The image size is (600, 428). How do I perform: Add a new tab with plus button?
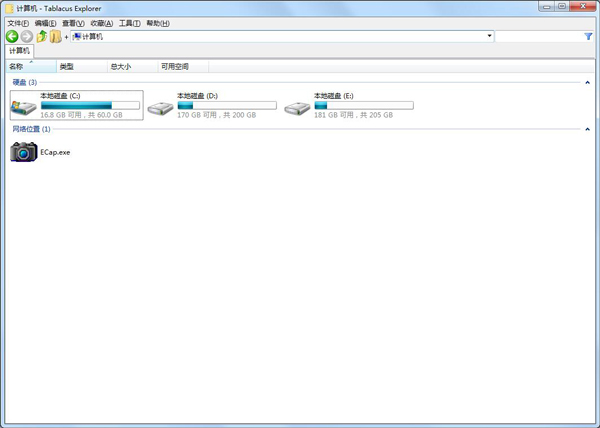click(66, 37)
